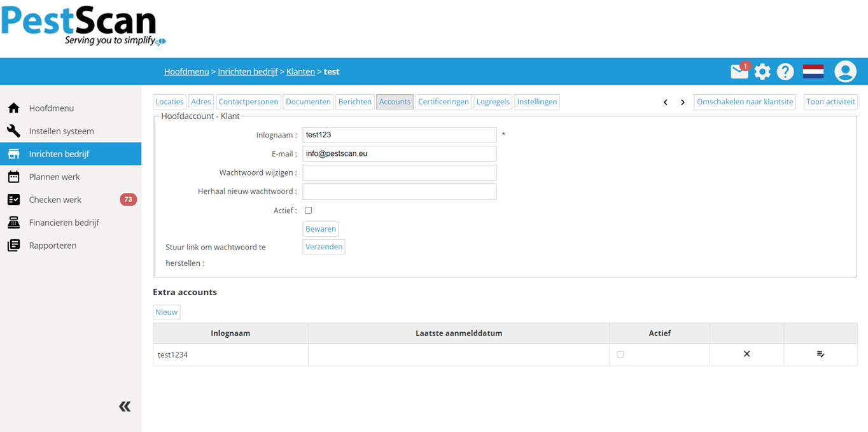Open the help question mark icon
The height and width of the screenshot is (432, 868).
(x=785, y=72)
